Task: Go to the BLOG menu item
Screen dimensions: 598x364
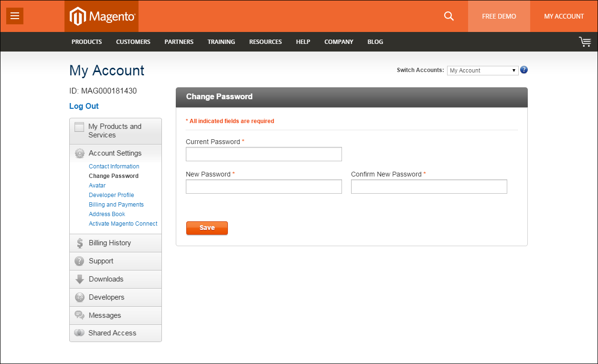Action: click(375, 42)
